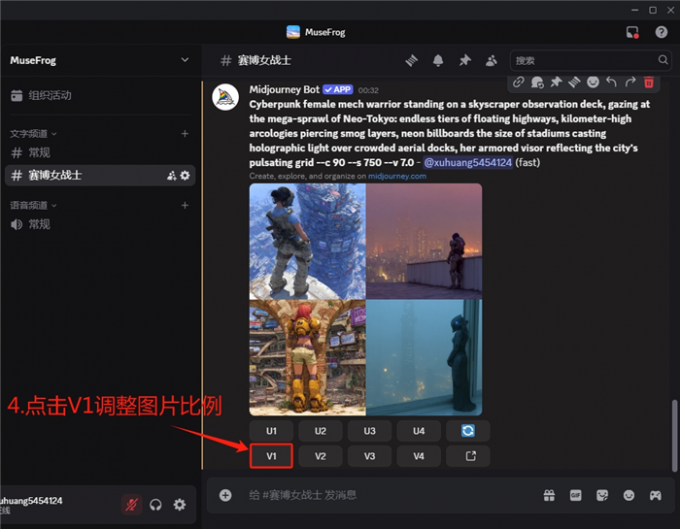
Task: Open image on web via external link button
Action: click(468, 456)
